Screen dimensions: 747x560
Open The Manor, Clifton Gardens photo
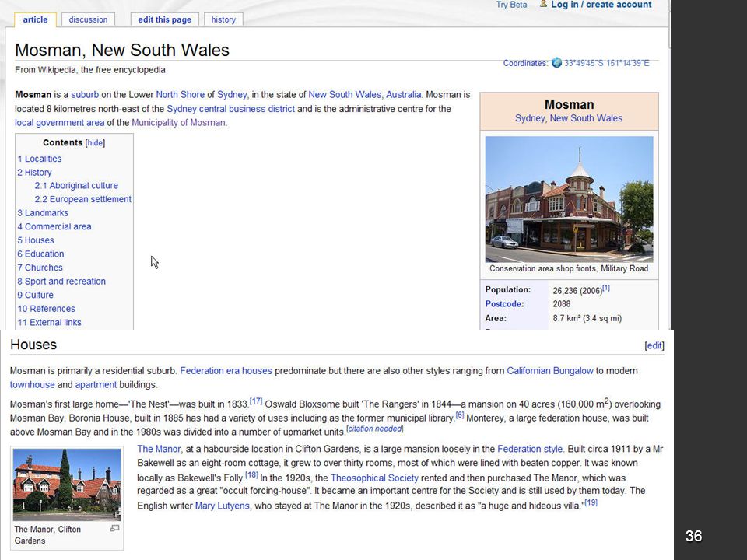[x=67, y=484]
